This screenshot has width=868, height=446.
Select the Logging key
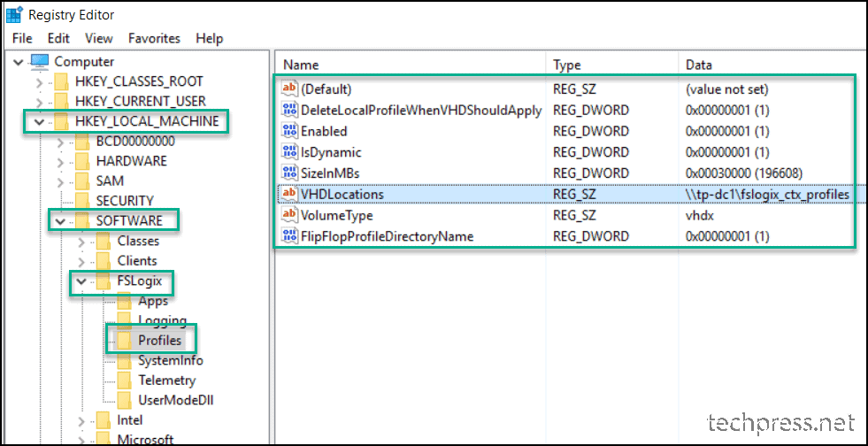point(162,321)
